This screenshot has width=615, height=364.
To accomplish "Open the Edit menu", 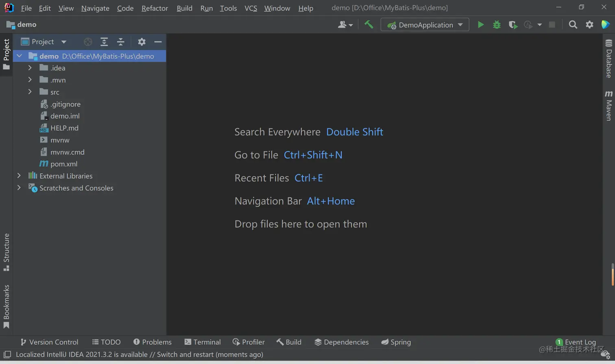I will click(45, 8).
